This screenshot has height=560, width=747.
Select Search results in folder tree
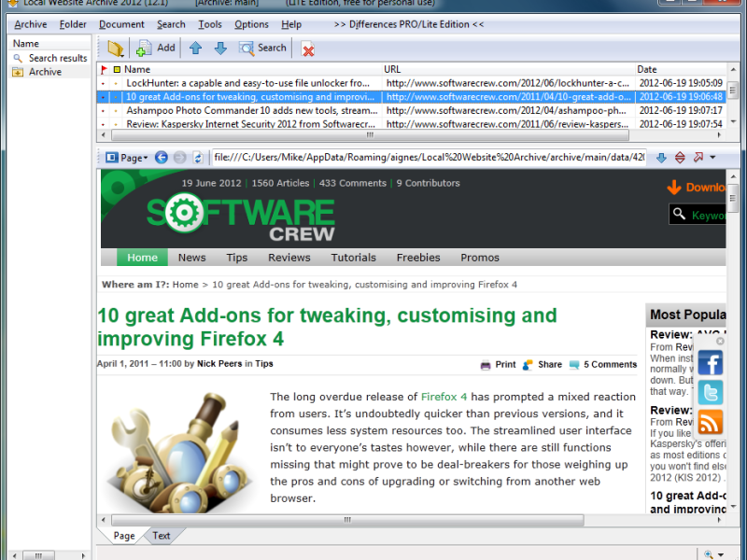(x=58, y=58)
